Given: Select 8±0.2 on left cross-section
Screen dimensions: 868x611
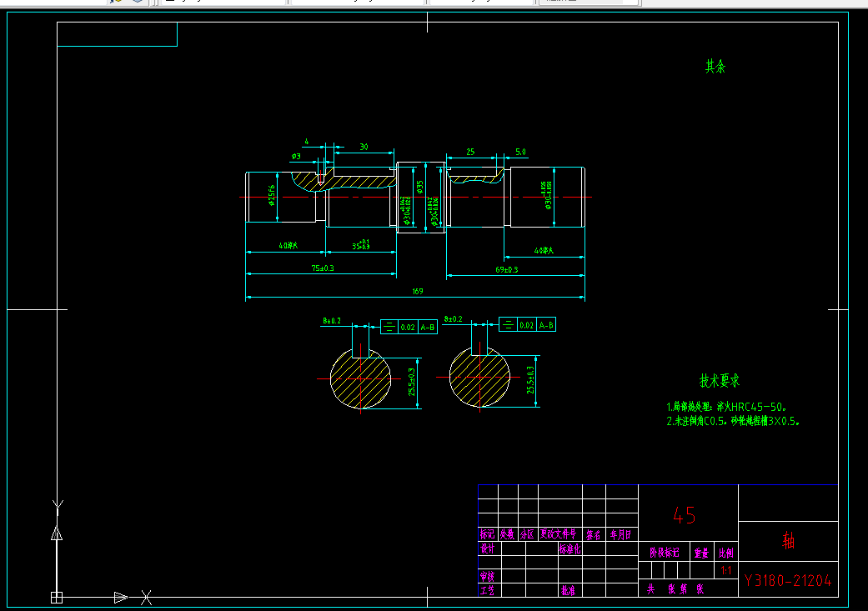Looking at the screenshot, I should pos(332,320).
